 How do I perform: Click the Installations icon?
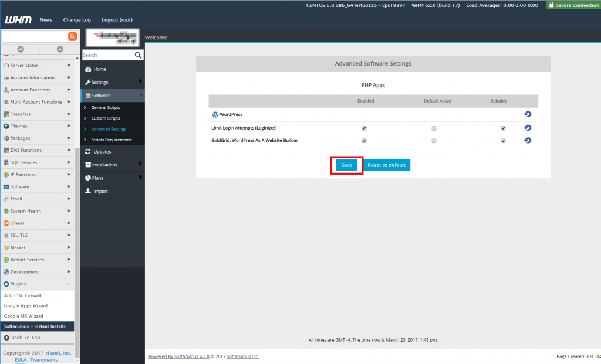click(x=88, y=165)
